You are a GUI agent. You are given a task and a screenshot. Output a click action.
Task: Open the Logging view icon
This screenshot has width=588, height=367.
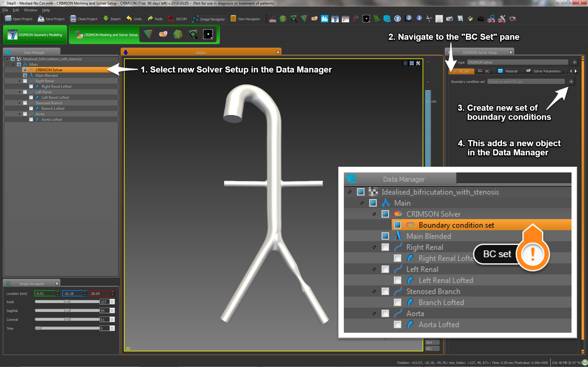click(x=439, y=19)
